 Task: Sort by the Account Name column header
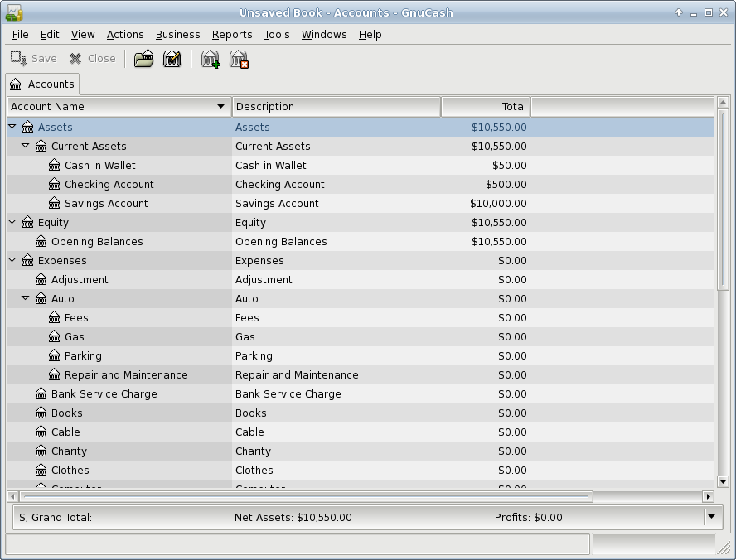(119, 107)
